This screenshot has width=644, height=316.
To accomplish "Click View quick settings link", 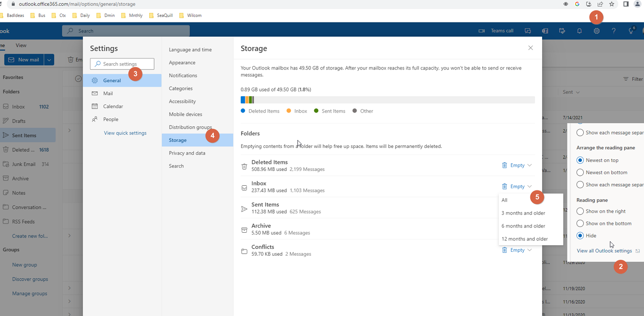I will pos(125,133).
